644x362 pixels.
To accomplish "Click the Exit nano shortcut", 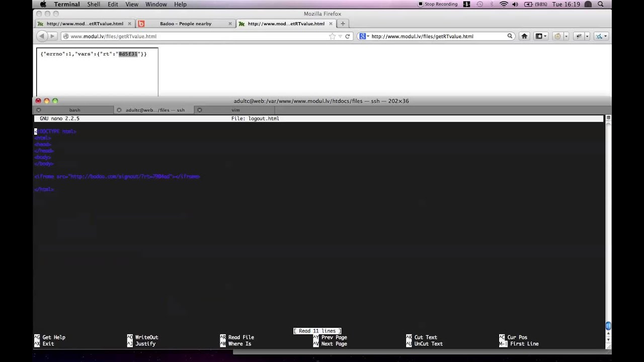I will [x=44, y=344].
